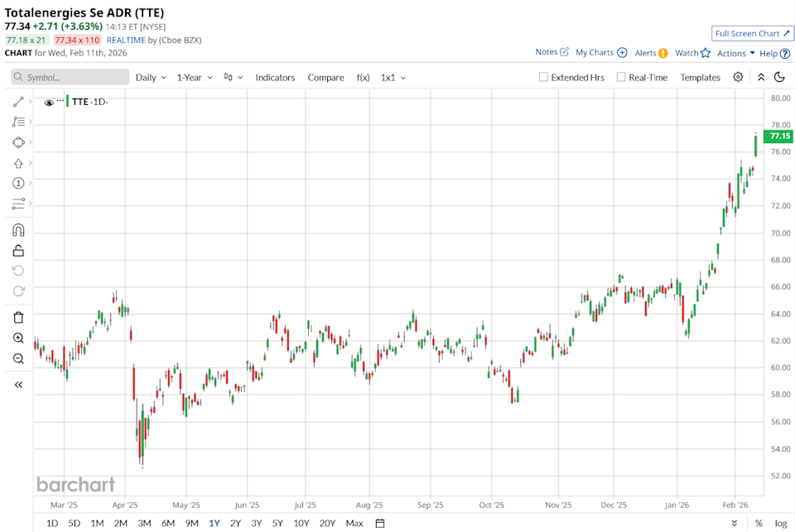This screenshot has height=532, width=795.
Task: Click the Full Screen Chart button
Action: click(750, 33)
